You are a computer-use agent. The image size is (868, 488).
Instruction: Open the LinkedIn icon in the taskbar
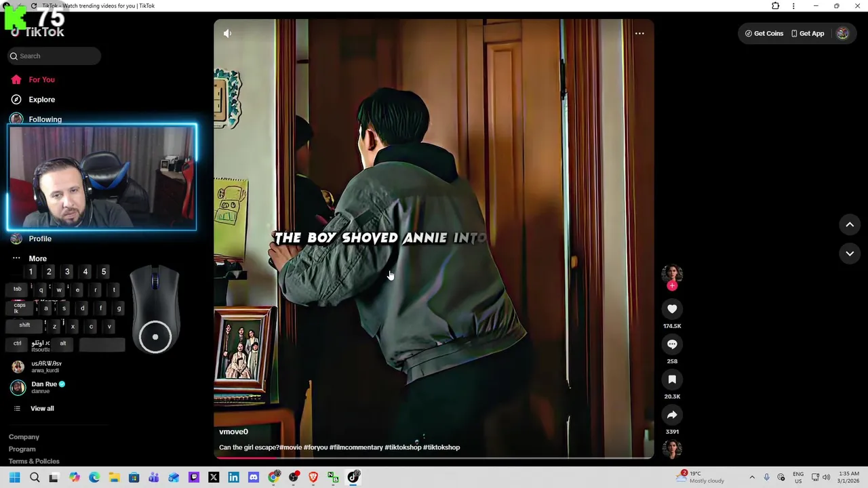(233, 477)
